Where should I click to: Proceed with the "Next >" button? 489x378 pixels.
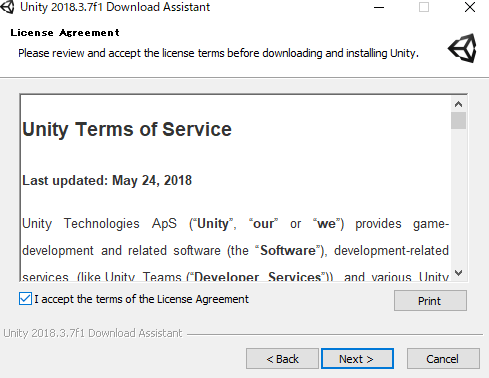coord(357,359)
